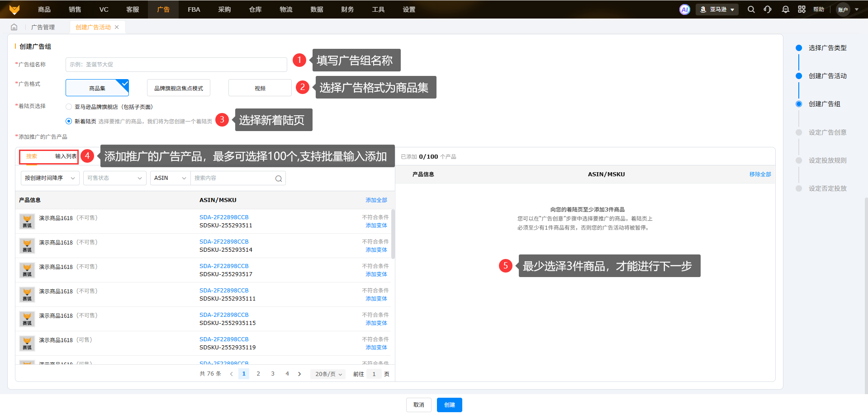Select 亚马逊品牌旗舰店 landing page option
The width and height of the screenshot is (868, 414).
click(x=69, y=107)
